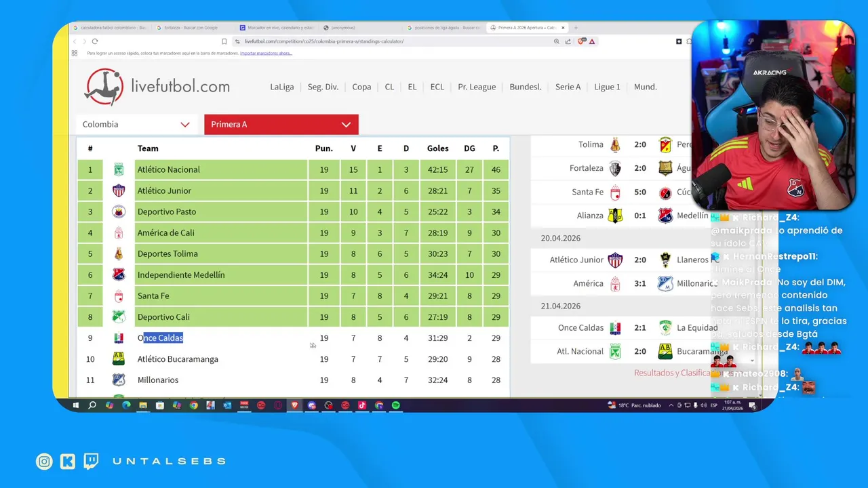868x488 pixels.
Task: Open the apps grid icon in bookmarks bar
Action: tap(75, 53)
